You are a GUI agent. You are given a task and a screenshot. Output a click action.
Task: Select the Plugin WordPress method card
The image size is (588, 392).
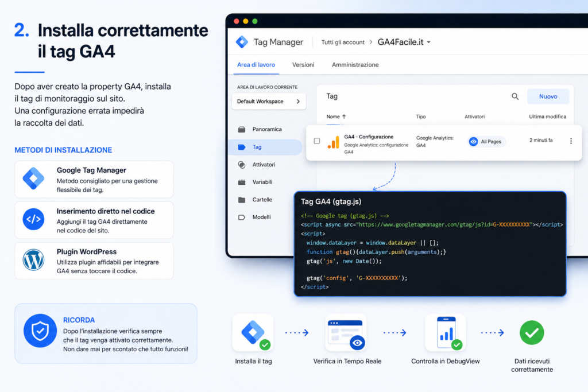(94, 261)
